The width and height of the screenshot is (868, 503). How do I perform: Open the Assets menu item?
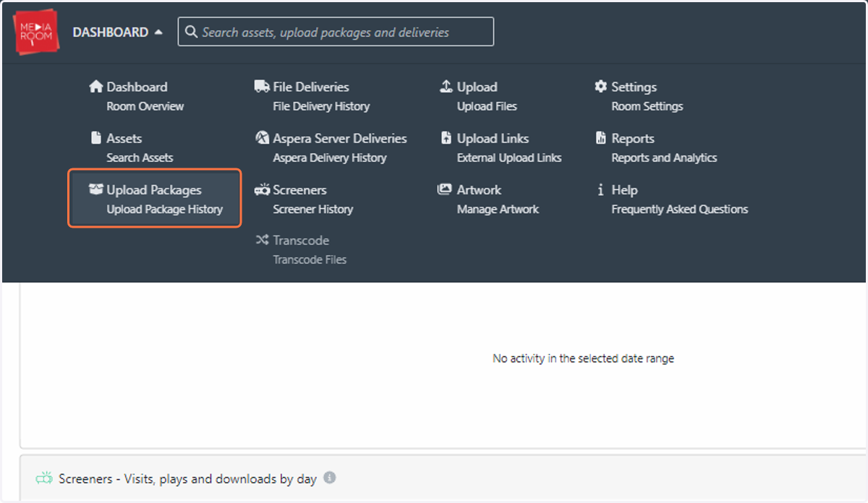coord(124,138)
